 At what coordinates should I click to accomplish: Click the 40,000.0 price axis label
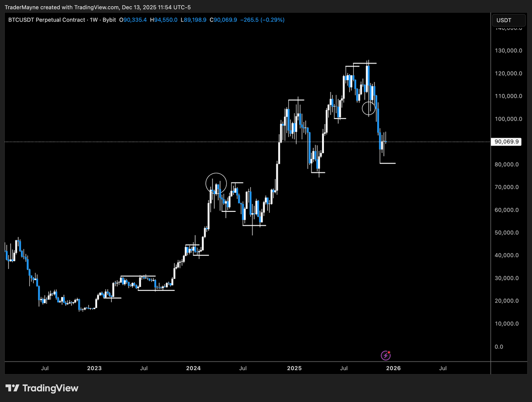pyautogui.click(x=507, y=255)
